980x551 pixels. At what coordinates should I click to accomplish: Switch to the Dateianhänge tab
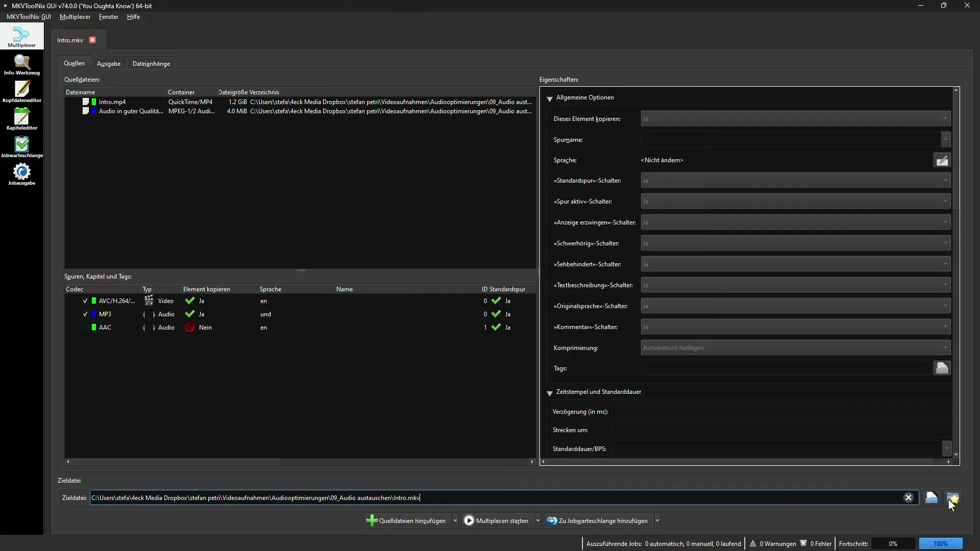[x=151, y=64]
